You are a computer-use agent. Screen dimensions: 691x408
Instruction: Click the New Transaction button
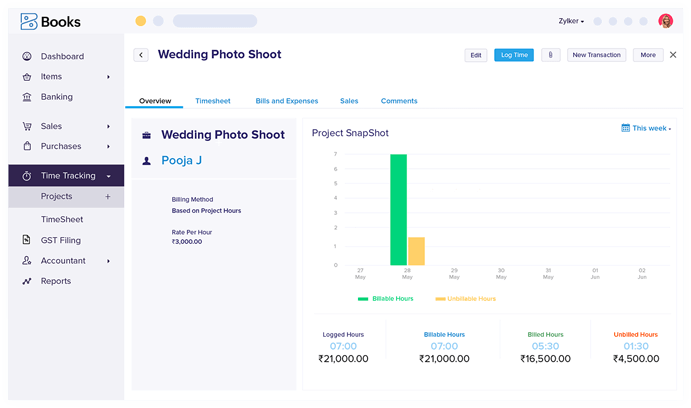(x=596, y=55)
